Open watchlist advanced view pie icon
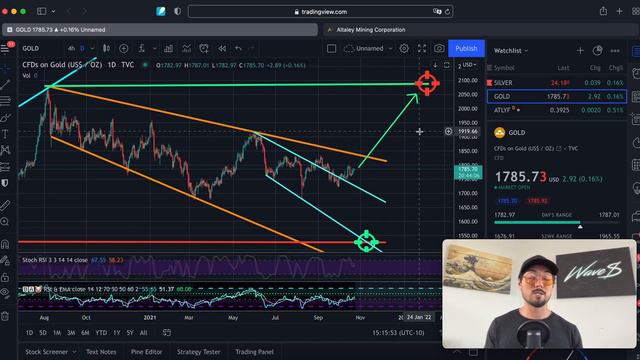The width and height of the screenshot is (640, 360). coord(598,51)
